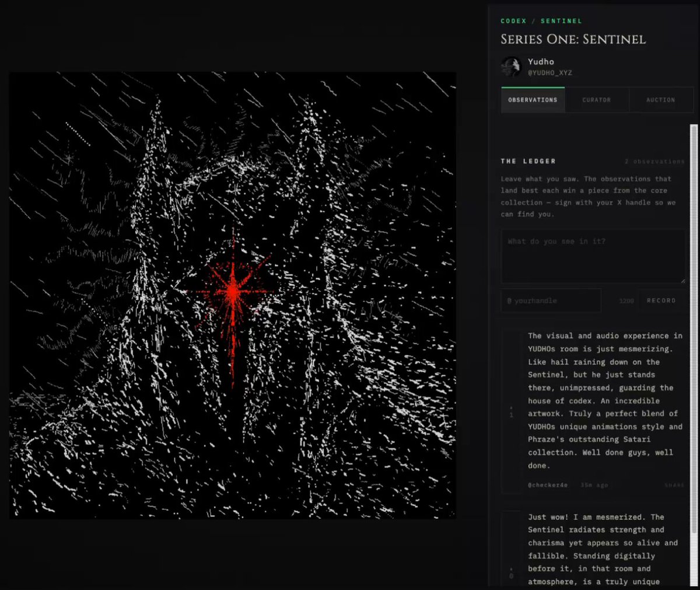
Task: Upvote the second observation starting 'Just wow!'
Action: pos(512,568)
